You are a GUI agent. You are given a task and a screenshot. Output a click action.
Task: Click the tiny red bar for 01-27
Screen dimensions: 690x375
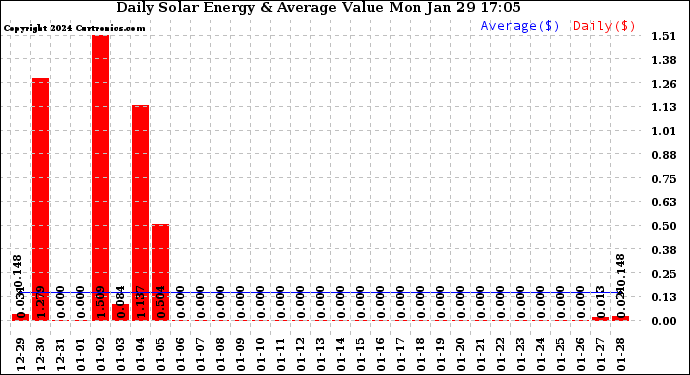pos(600,319)
